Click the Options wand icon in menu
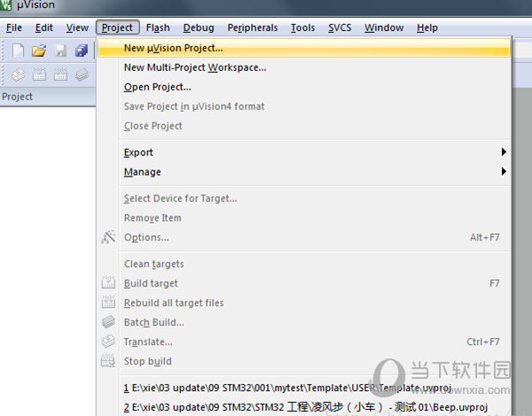 [108, 237]
